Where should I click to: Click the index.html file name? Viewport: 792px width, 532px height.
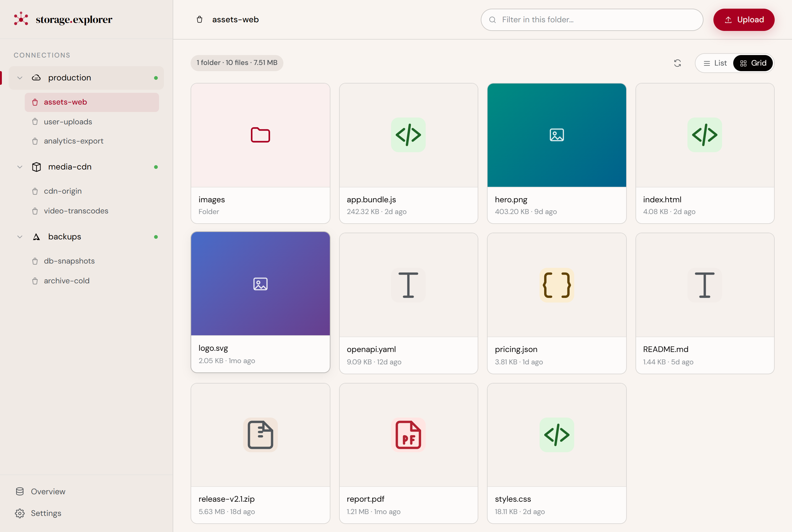click(662, 199)
